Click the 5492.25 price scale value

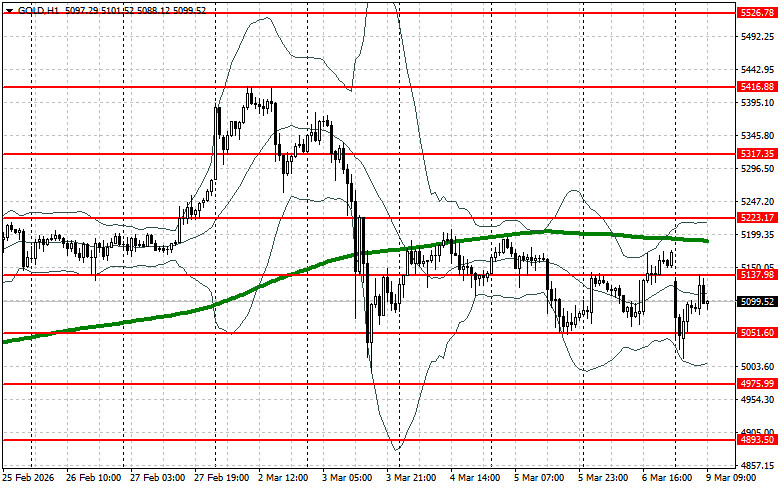pos(755,37)
